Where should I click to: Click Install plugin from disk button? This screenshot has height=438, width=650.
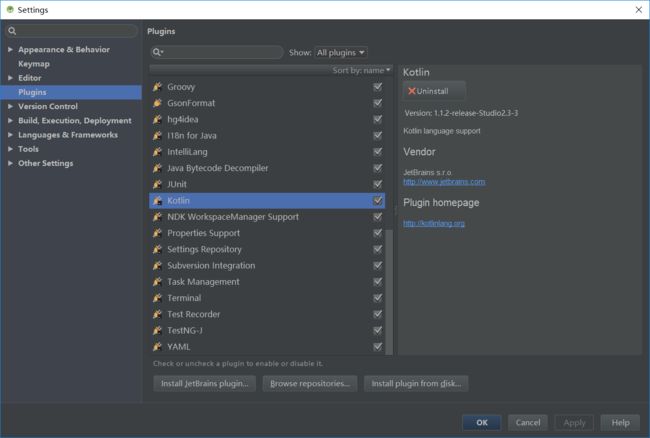coord(416,384)
